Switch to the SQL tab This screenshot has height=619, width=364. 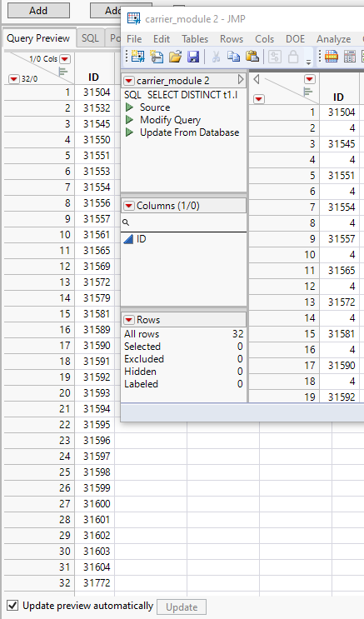pyautogui.click(x=90, y=38)
